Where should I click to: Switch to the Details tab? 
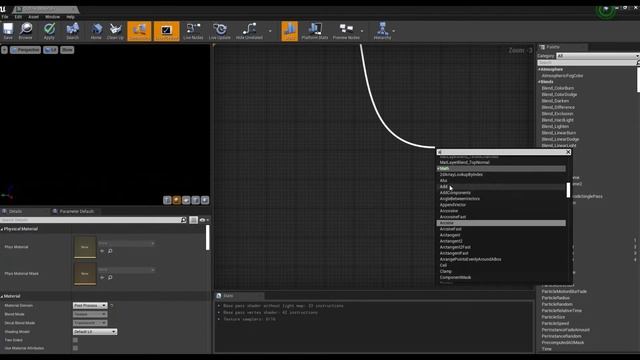(x=16, y=211)
